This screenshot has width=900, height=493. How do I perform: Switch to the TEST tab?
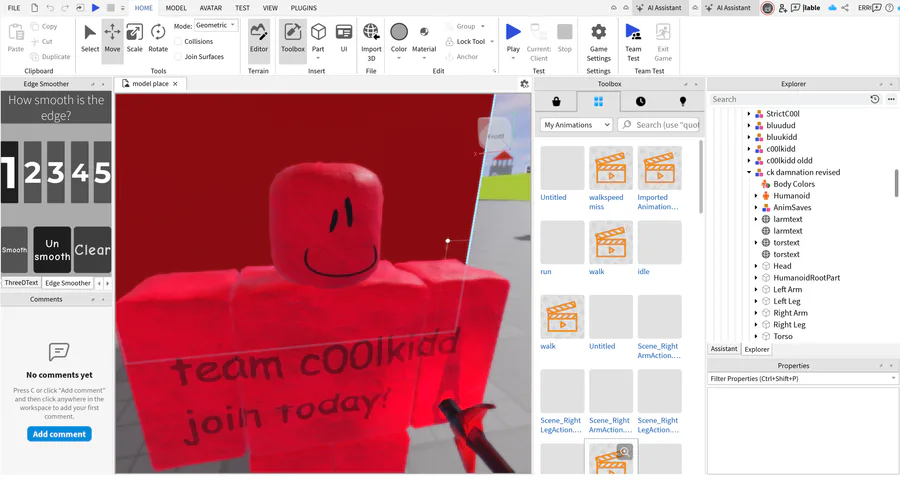click(242, 8)
